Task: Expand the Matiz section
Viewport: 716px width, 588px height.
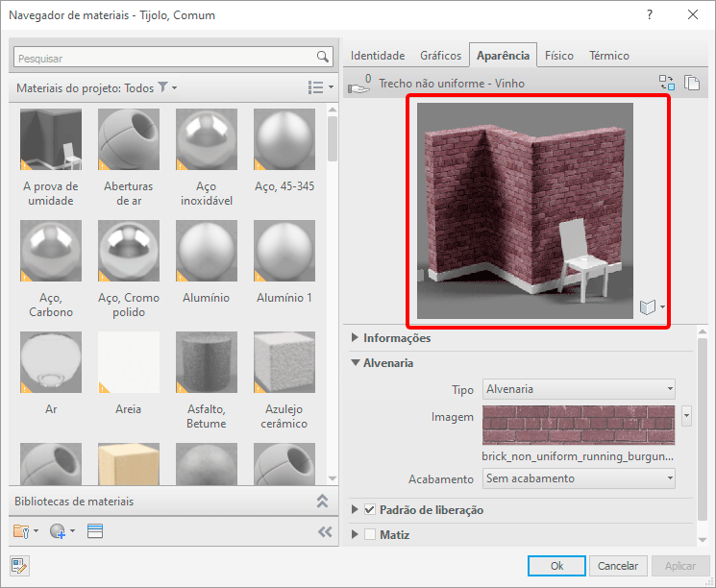Action: pos(355,534)
